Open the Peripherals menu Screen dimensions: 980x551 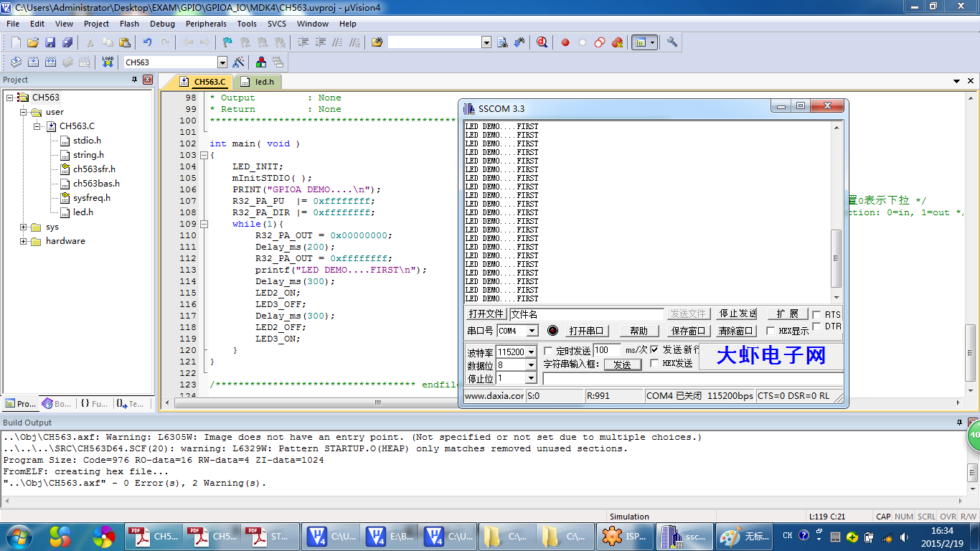tap(206, 24)
